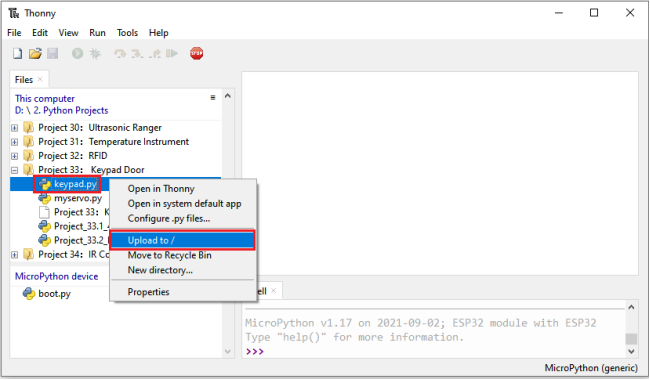The image size is (650, 380).
Task: Close the Shell tab with its X
Action: tap(274, 291)
